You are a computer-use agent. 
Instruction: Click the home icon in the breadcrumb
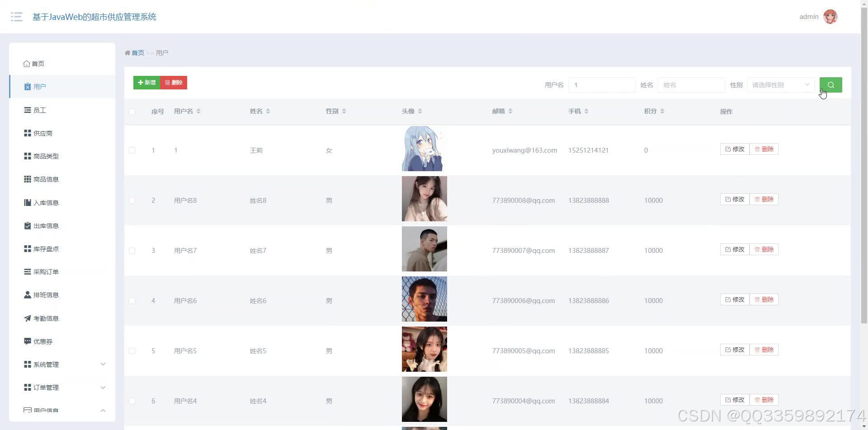[x=127, y=53]
